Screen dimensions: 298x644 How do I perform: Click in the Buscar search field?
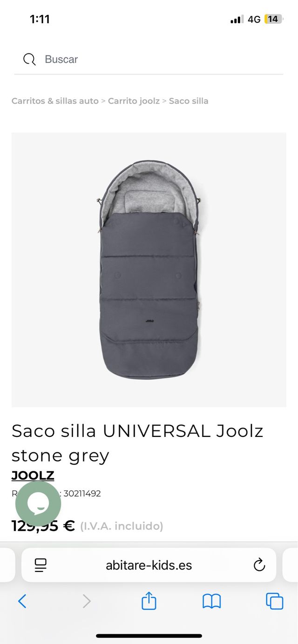pos(149,60)
